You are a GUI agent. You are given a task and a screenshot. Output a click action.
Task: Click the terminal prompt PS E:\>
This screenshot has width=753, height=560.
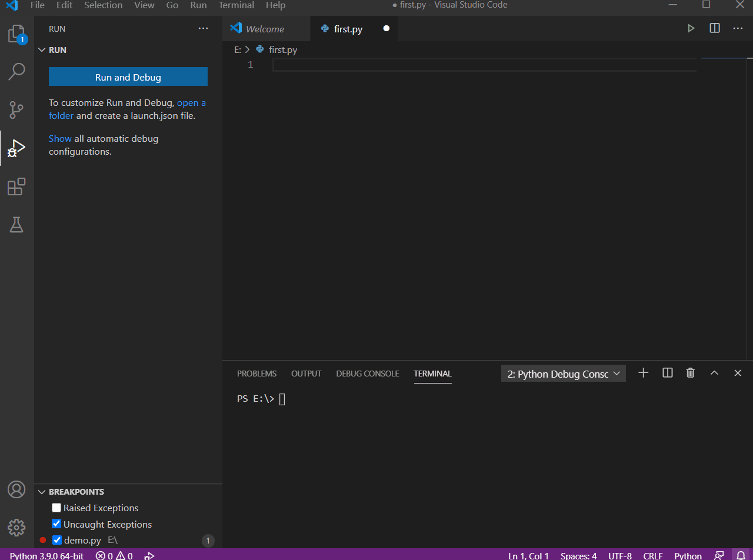pyautogui.click(x=256, y=399)
